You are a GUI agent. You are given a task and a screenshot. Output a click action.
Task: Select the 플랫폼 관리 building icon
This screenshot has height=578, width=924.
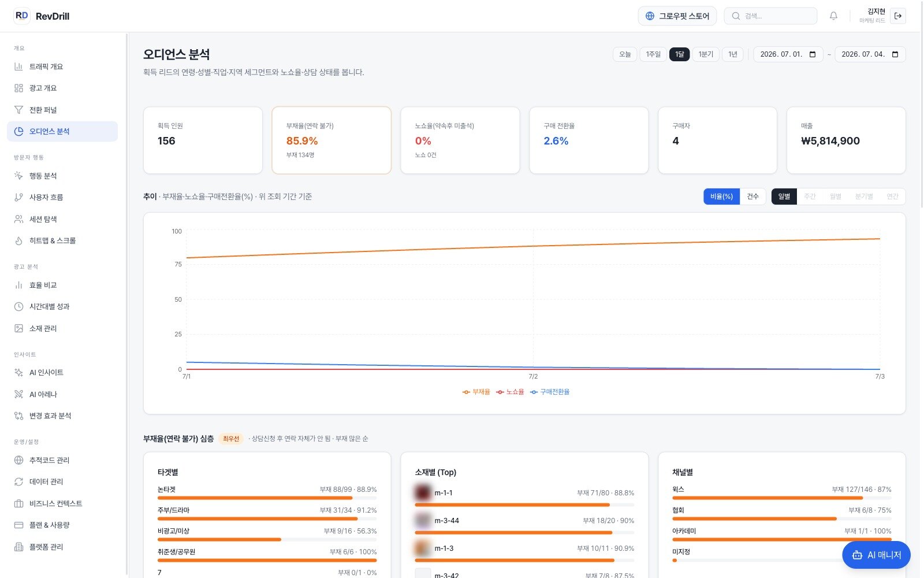pyautogui.click(x=18, y=547)
